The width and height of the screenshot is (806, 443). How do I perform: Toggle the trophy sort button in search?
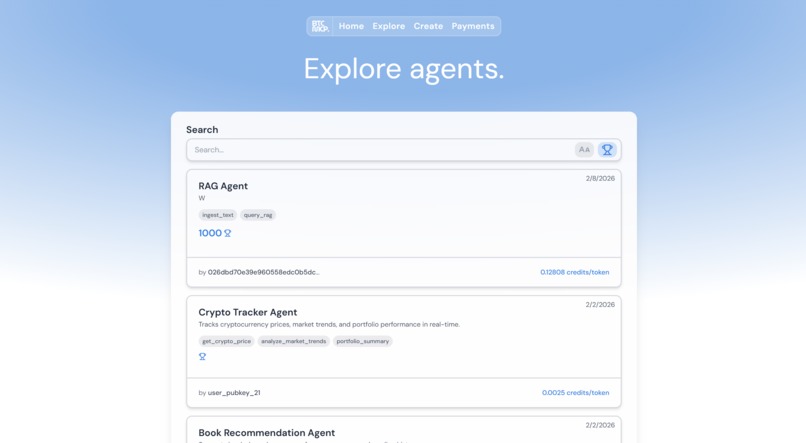click(x=607, y=150)
